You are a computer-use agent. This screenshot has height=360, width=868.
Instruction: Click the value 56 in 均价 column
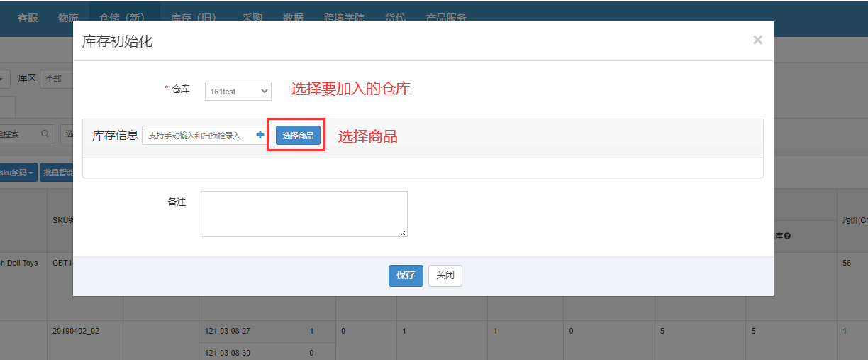coord(847,263)
